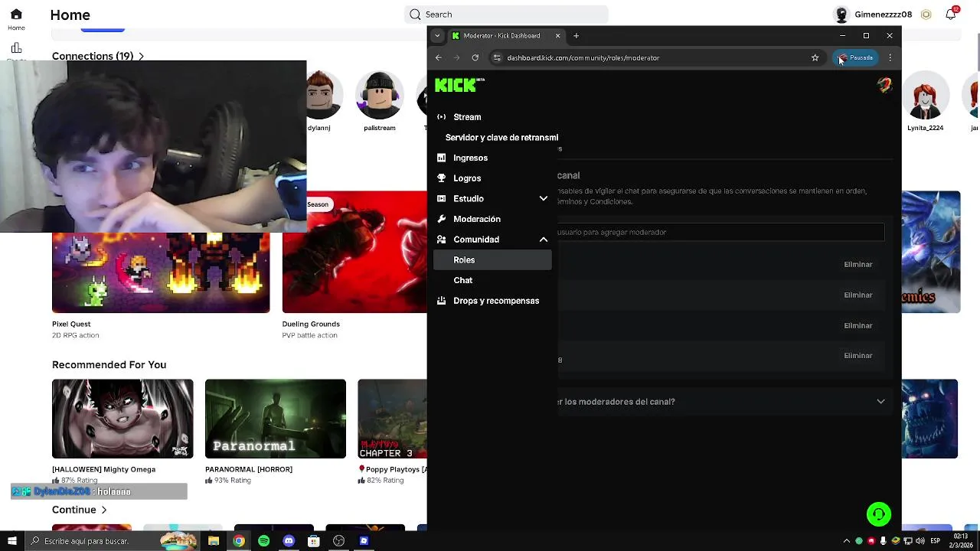
Task: Open the Gimenezzzz08 profile avatar
Action: (842, 15)
